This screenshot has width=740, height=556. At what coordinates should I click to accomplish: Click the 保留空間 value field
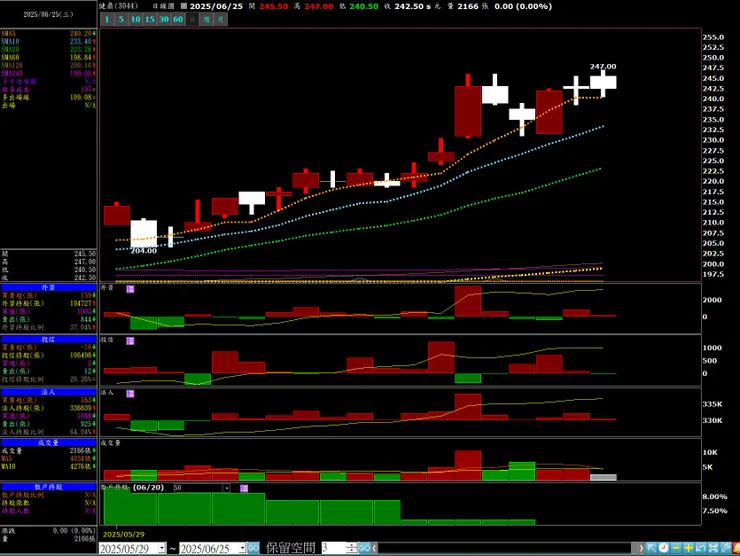(334, 548)
